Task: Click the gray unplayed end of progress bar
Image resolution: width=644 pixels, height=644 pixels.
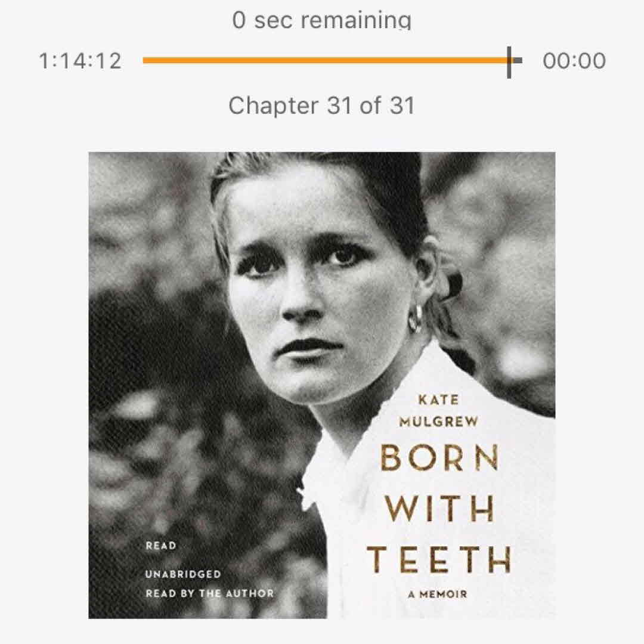Action: click(517, 60)
